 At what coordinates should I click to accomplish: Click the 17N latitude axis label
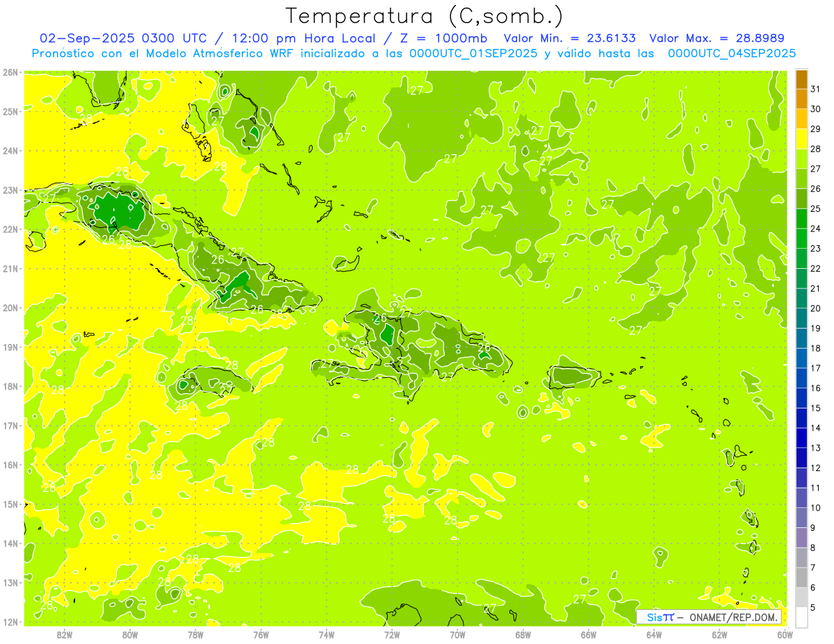point(10,425)
